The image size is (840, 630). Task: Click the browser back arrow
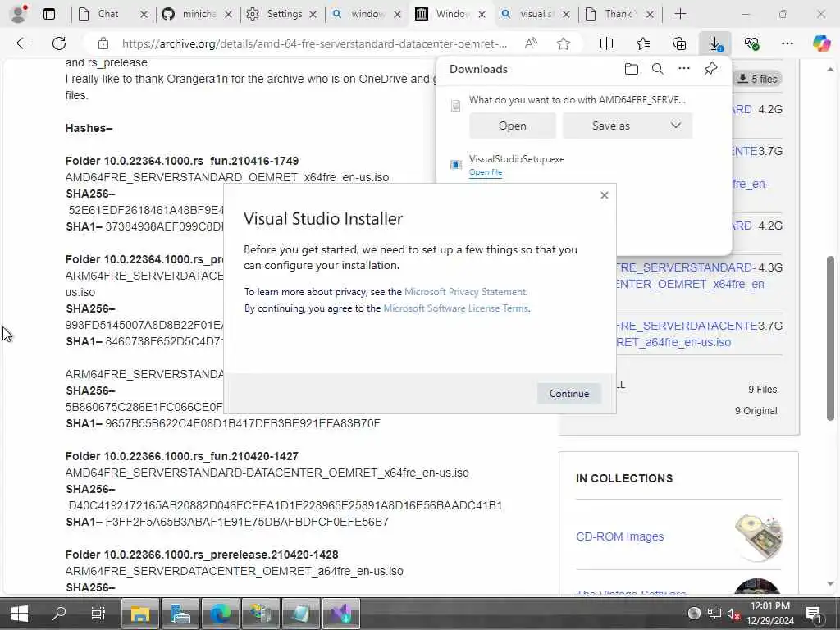tap(23, 44)
